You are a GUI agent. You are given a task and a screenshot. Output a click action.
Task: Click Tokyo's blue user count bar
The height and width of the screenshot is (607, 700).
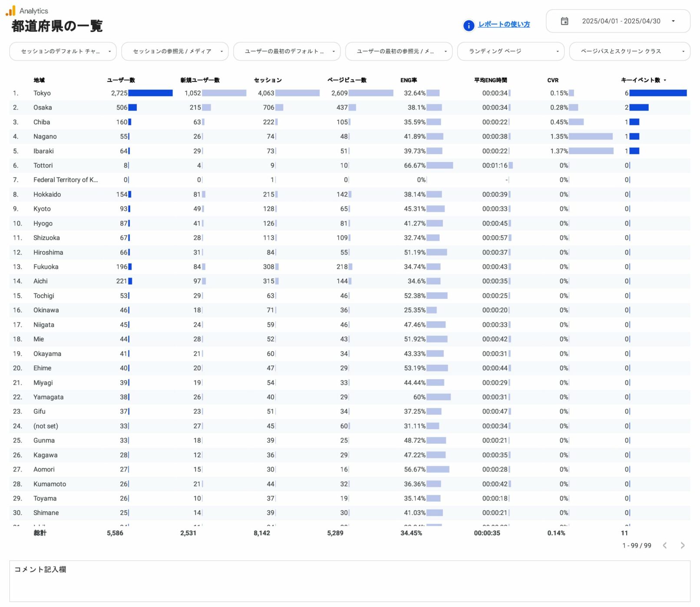[x=150, y=93]
